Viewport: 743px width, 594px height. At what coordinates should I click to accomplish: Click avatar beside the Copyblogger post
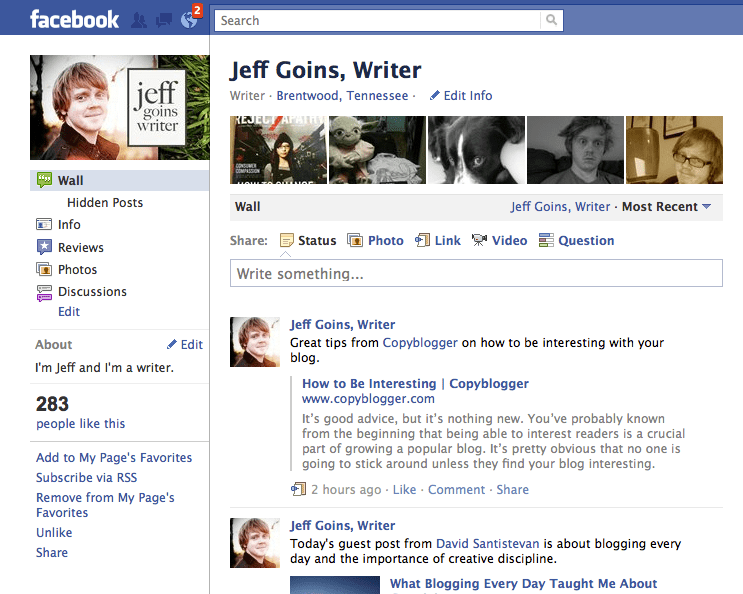click(255, 342)
